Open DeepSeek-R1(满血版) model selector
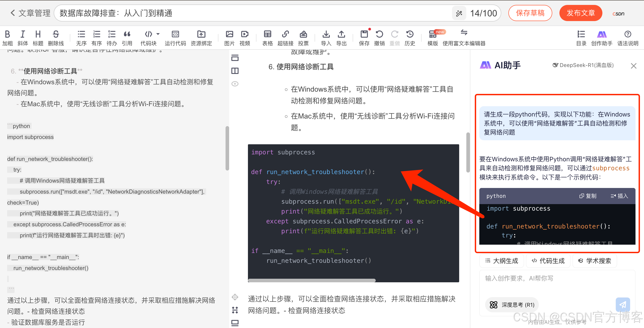 [583, 65]
